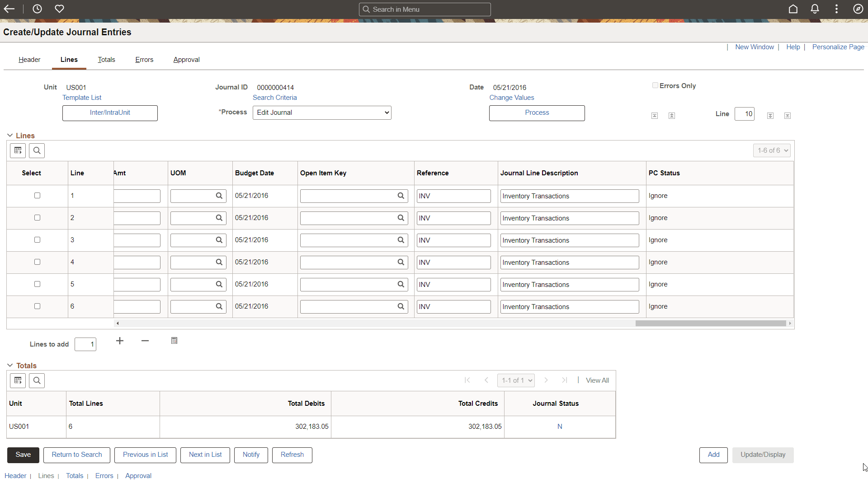Click Reference field for line 3
868x488 pixels.
(453, 240)
